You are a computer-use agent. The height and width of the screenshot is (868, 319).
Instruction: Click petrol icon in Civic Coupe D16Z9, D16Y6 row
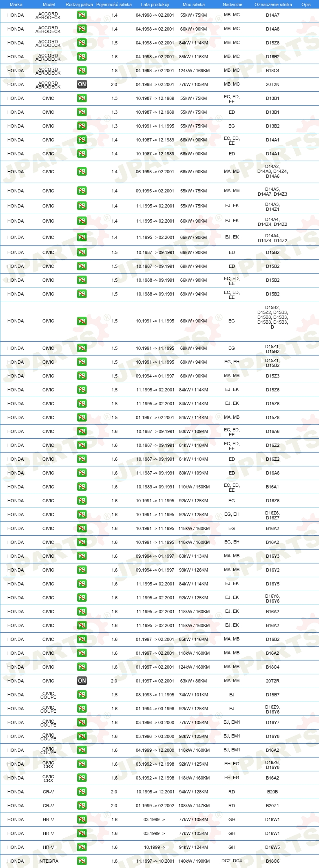coord(82,709)
